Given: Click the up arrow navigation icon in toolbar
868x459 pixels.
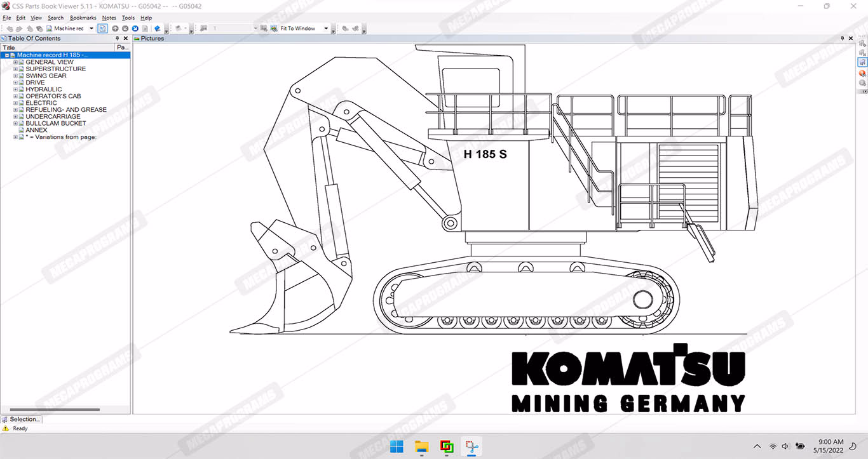Looking at the screenshot, I should click(115, 29).
